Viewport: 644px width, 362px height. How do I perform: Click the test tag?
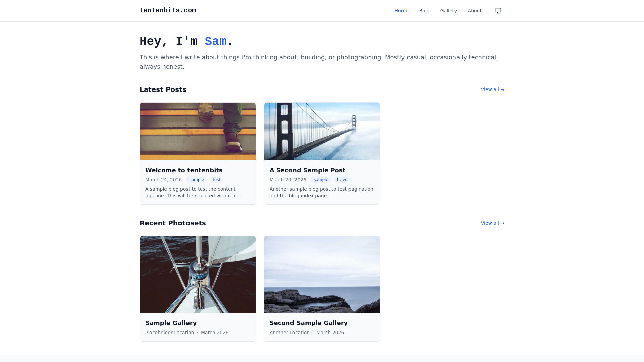click(x=216, y=180)
